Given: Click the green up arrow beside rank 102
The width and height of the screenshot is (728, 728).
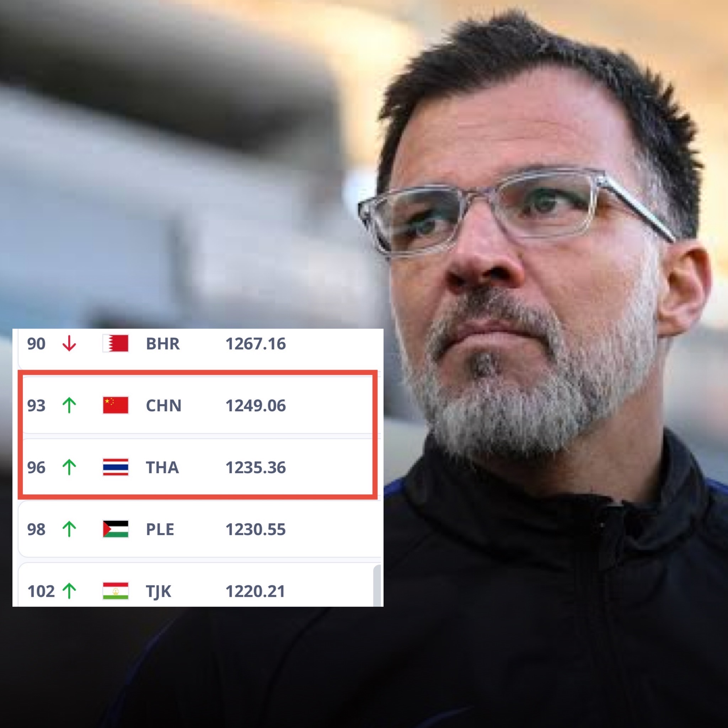Looking at the screenshot, I should (x=69, y=591).
